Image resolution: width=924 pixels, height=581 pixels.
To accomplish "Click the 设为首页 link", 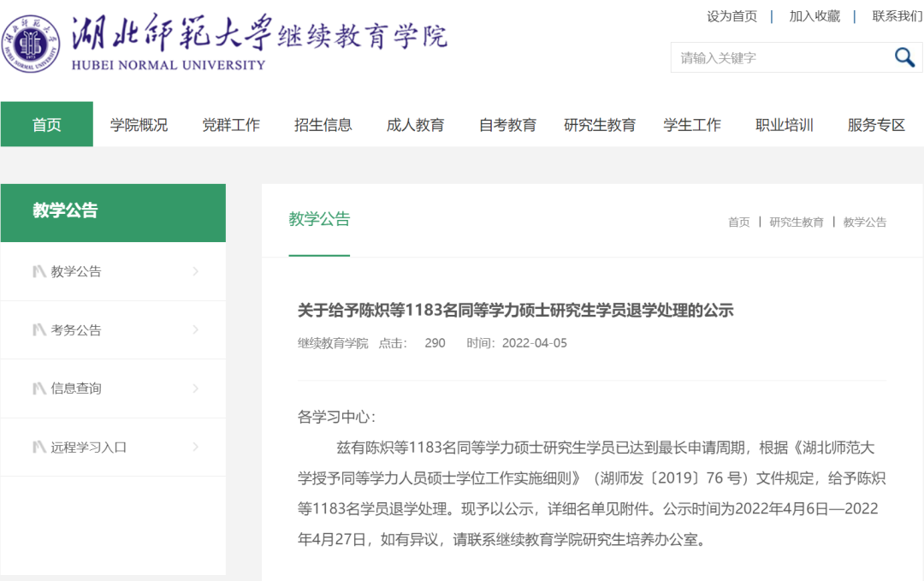I will click(x=731, y=16).
